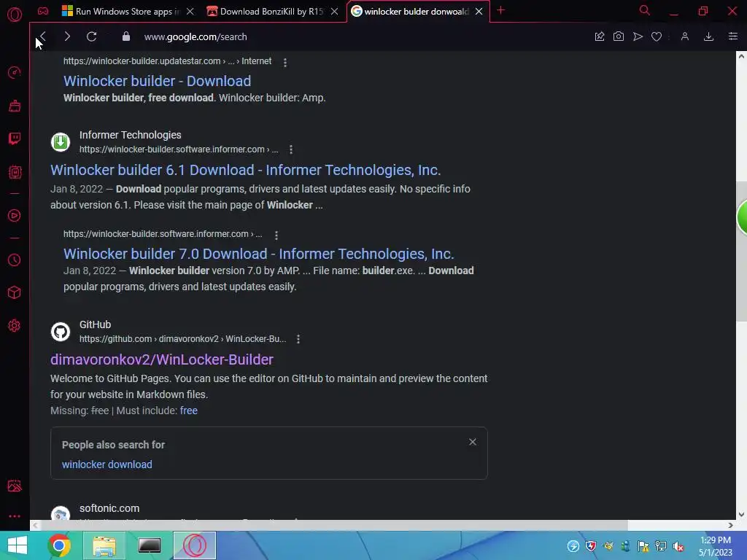Open Extensions cube icon in sidebar
The image size is (747, 560).
(15, 292)
